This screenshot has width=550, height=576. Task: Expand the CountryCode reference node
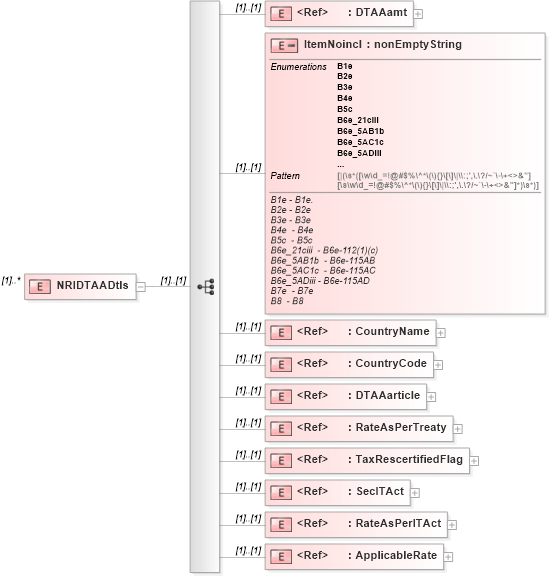coord(438,365)
